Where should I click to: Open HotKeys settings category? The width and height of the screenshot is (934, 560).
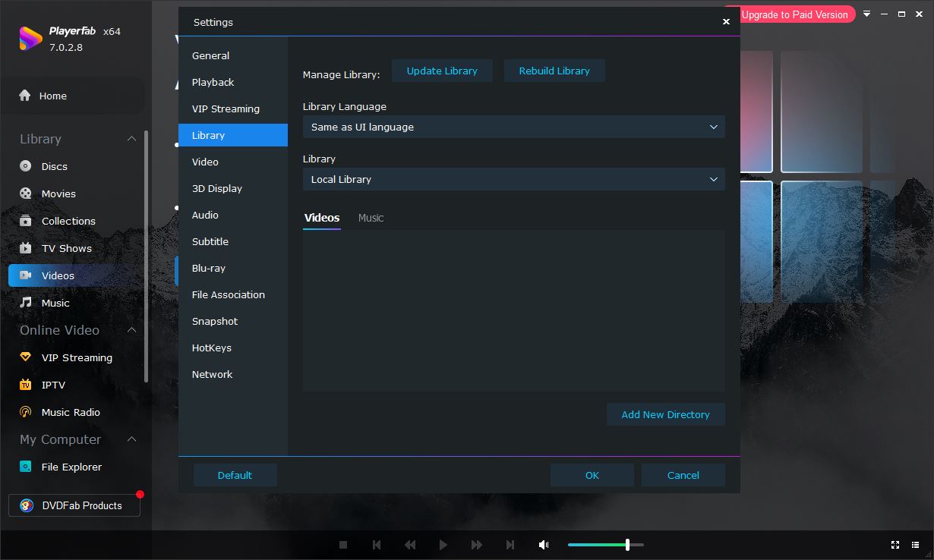tap(233, 348)
